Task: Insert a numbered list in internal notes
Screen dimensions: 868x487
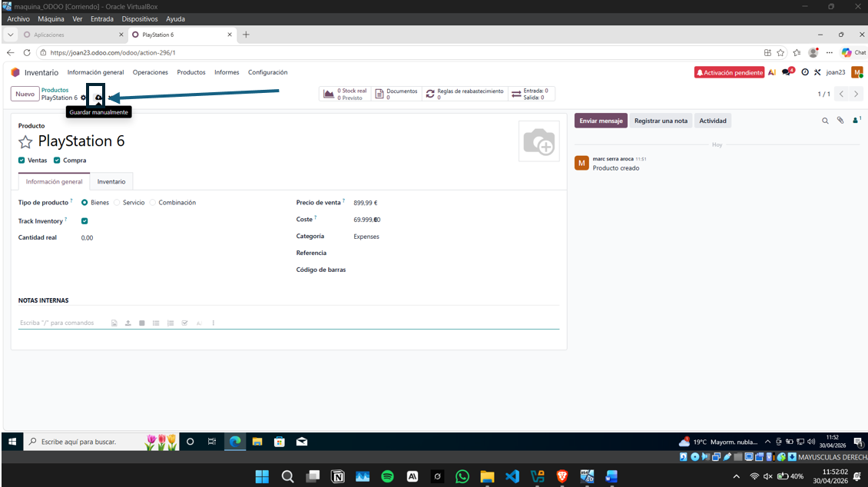Action: (x=171, y=323)
